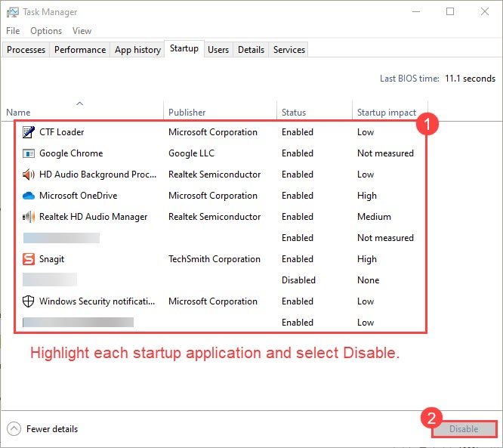Sort list by Status column header
The height and width of the screenshot is (448, 503).
tap(294, 113)
